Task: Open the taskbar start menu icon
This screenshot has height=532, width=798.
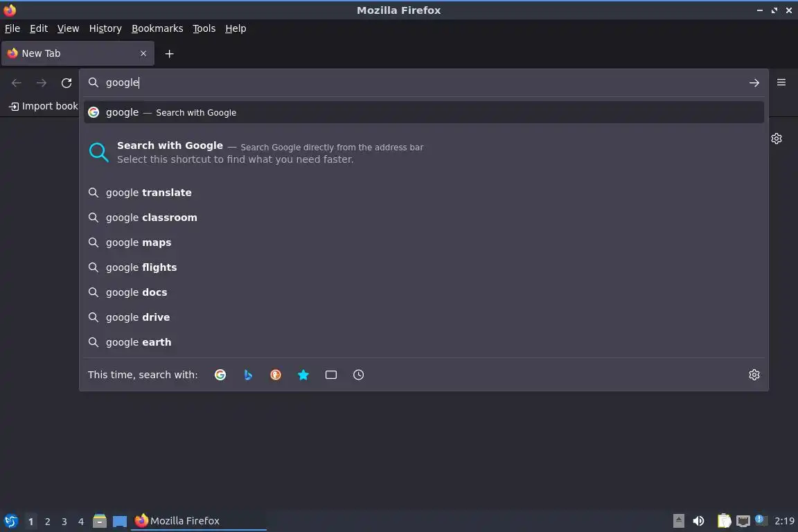Action: [x=10, y=521]
